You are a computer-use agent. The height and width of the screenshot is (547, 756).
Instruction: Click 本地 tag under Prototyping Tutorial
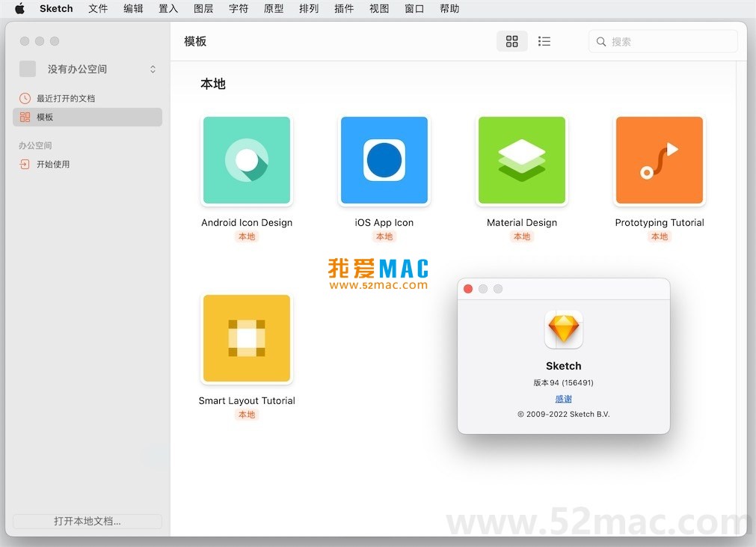(x=660, y=236)
